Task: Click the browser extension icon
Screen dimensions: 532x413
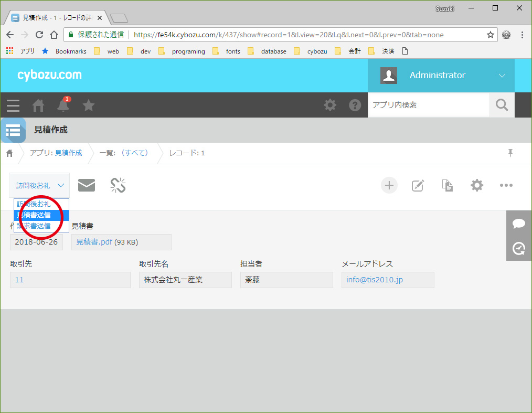Action: point(506,35)
